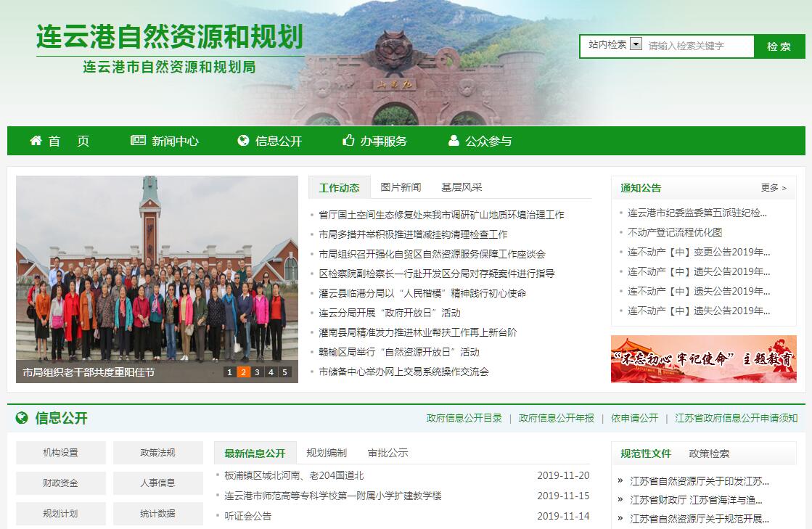Screen dimensions: 812x529
Task: Switch to the 图片新闻 tab
Action: click(x=401, y=187)
